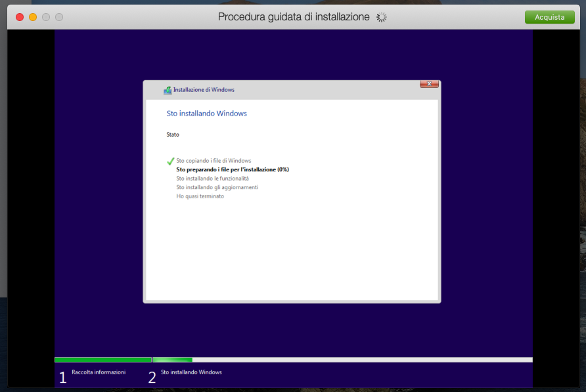Click the completed first progress bar segment
Viewport: 586px width, 392px height.
tap(102, 360)
